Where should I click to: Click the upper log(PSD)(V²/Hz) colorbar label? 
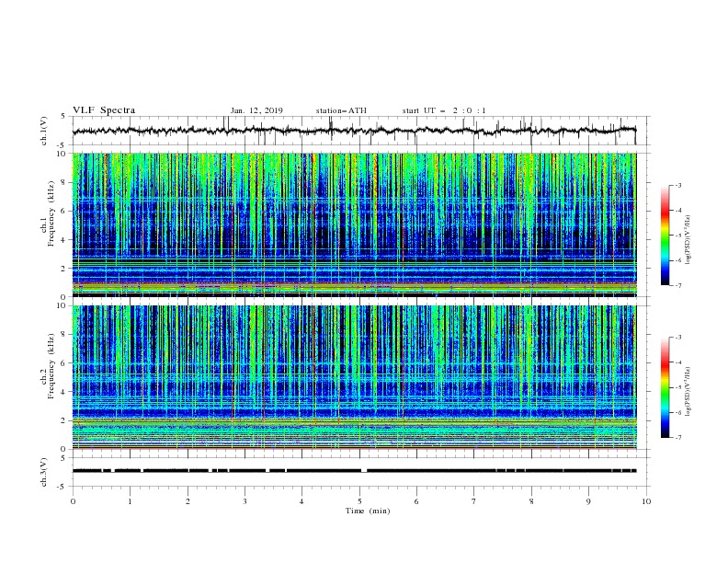(x=688, y=240)
